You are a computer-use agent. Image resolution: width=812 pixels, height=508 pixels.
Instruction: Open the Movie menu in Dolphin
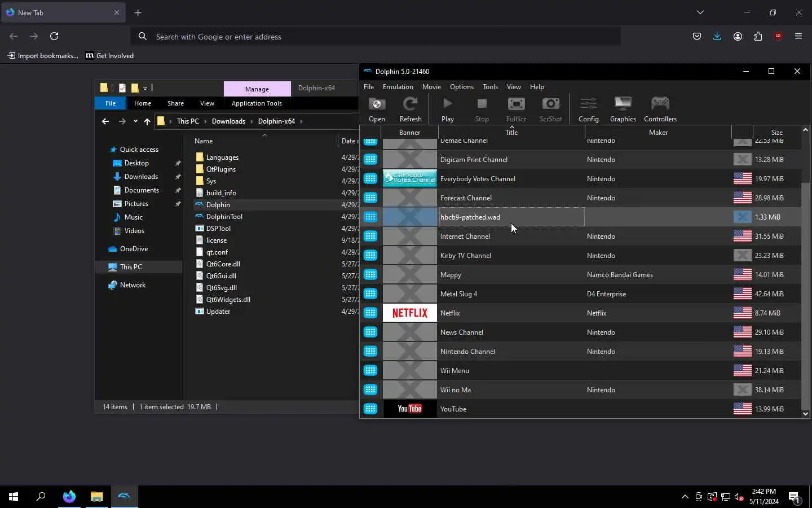(431, 87)
